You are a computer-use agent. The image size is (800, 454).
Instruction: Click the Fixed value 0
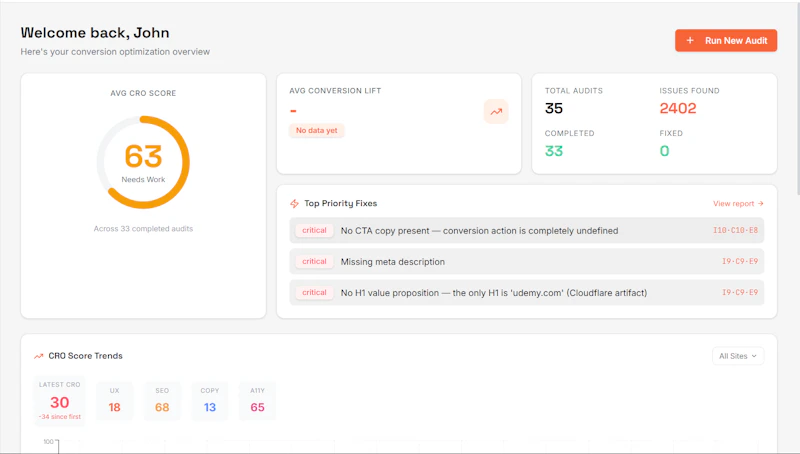click(664, 151)
